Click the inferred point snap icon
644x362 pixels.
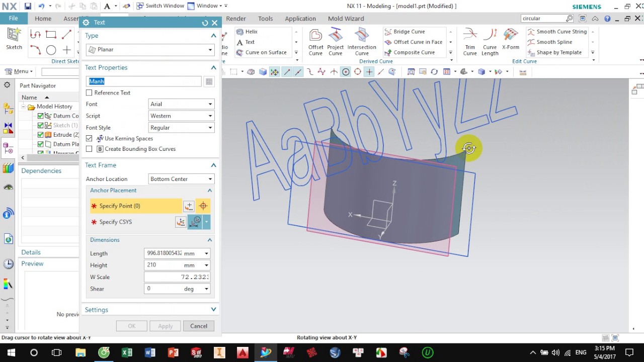203,206
